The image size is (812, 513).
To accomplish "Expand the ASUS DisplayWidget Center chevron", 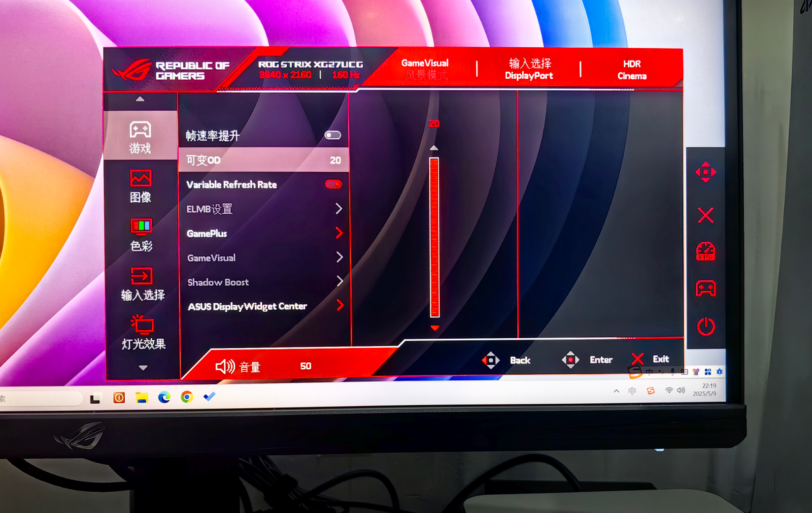I will coord(340,305).
